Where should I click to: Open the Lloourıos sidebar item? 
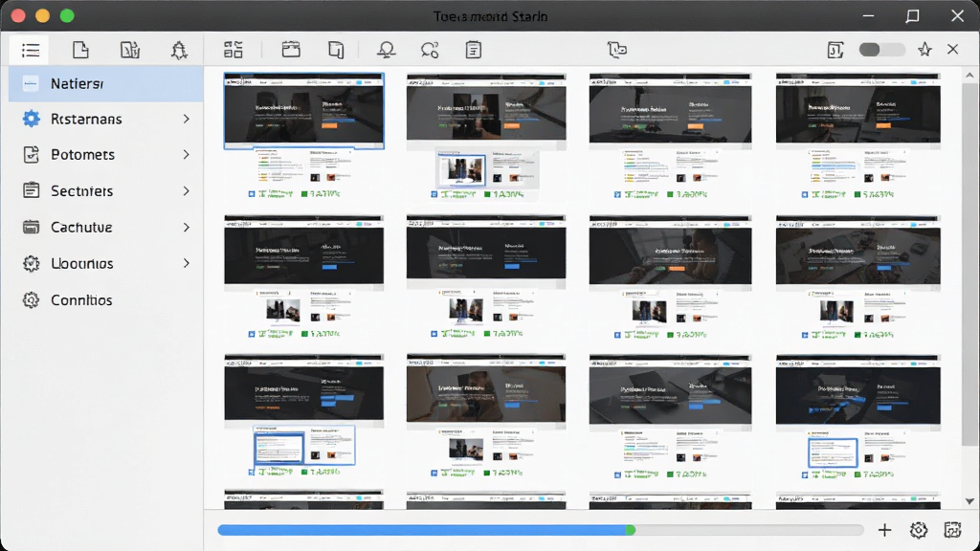(106, 263)
